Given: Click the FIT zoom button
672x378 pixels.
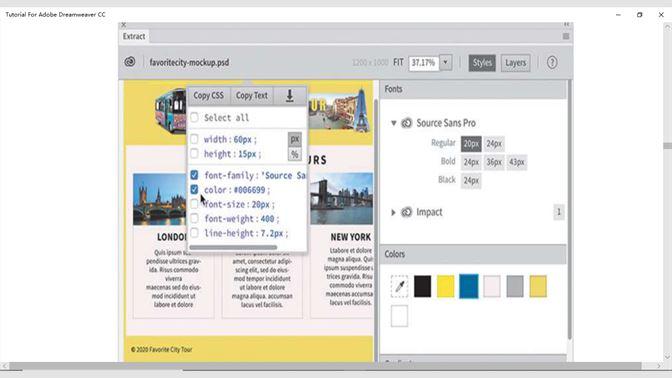Looking at the screenshot, I should click(398, 63).
